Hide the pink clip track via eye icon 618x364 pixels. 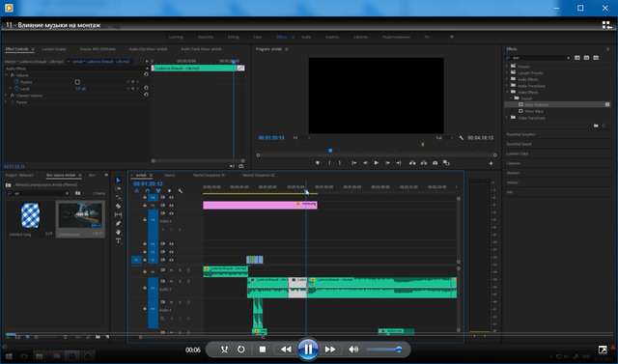pyautogui.click(x=171, y=206)
